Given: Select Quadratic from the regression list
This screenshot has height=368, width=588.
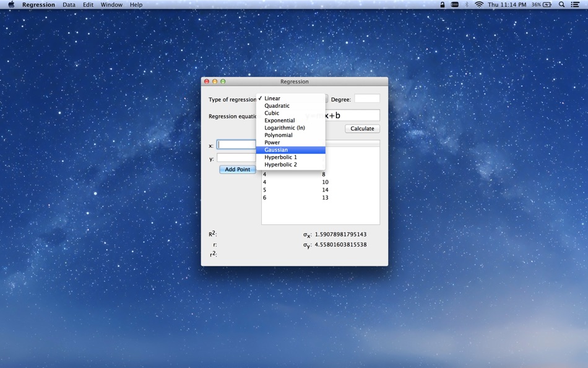Looking at the screenshot, I should point(291,105).
